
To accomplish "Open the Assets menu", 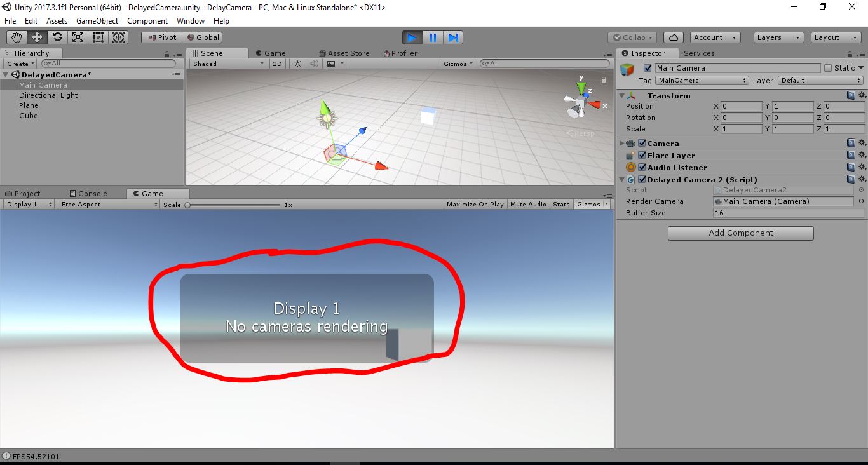I will pyautogui.click(x=57, y=21).
